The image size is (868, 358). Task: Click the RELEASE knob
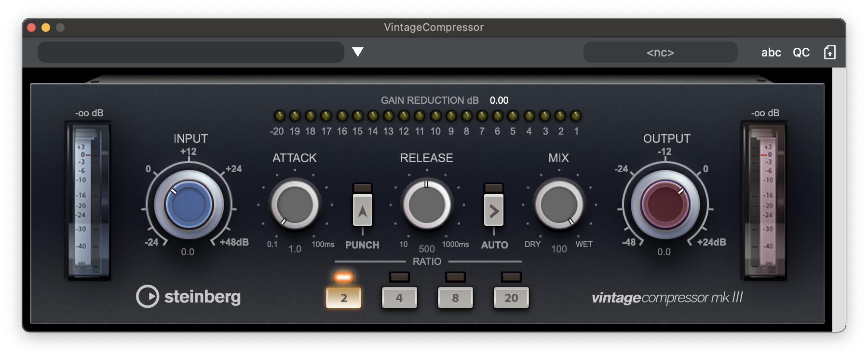[426, 205]
